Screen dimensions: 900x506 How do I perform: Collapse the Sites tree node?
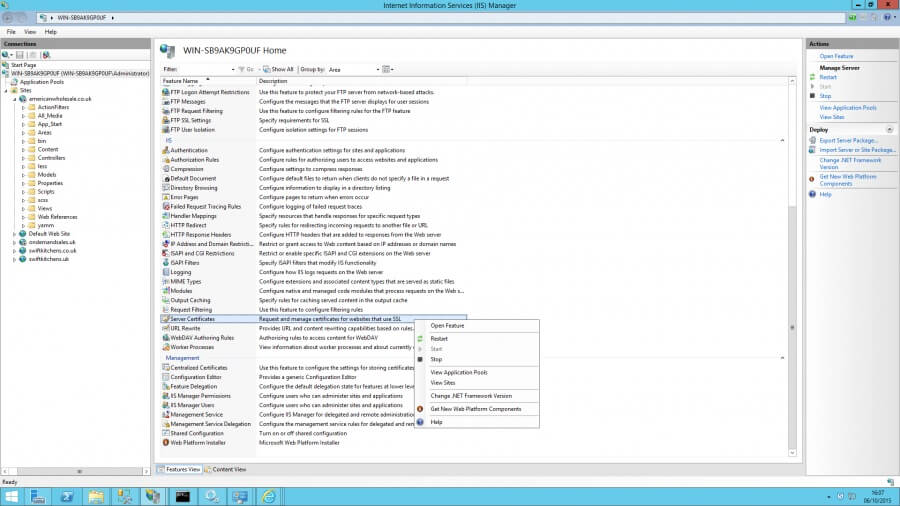7,90
